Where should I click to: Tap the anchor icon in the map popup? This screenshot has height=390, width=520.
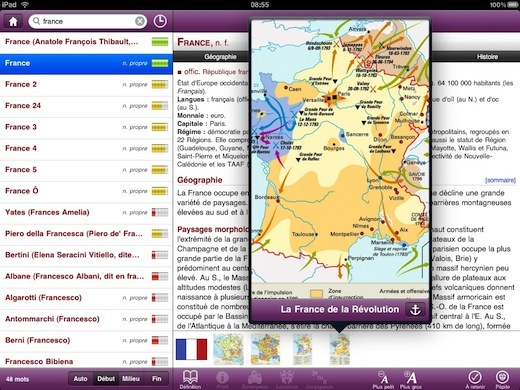click(415, 310)
